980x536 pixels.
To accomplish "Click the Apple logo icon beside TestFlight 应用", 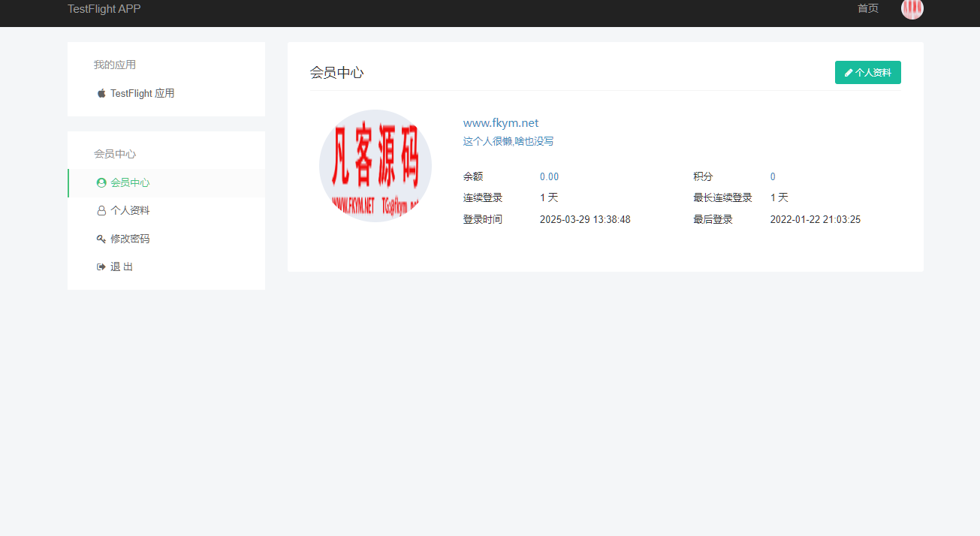I will [x=101, y=93].
